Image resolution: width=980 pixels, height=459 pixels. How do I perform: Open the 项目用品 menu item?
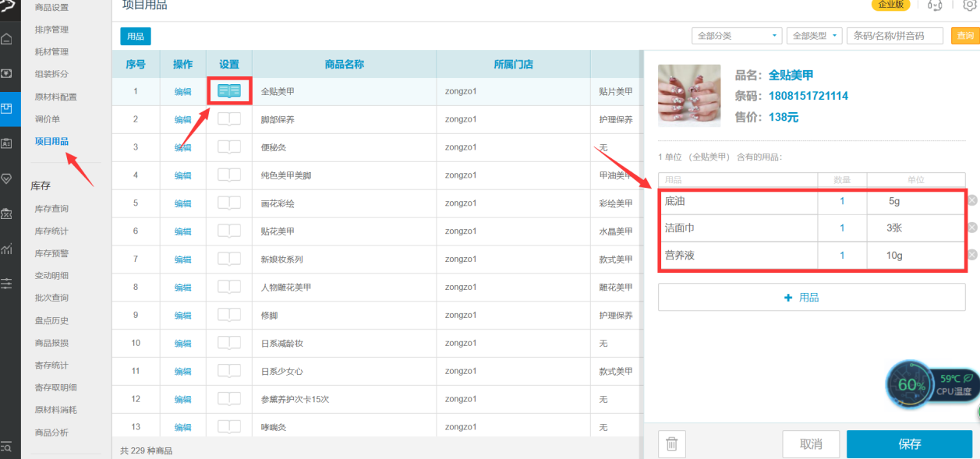point(51,141)
